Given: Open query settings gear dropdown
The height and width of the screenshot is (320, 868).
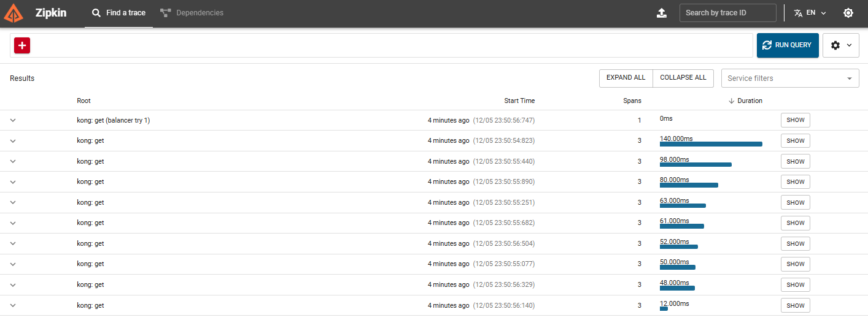Looking at the screenshot, I should tap(841, 45).
